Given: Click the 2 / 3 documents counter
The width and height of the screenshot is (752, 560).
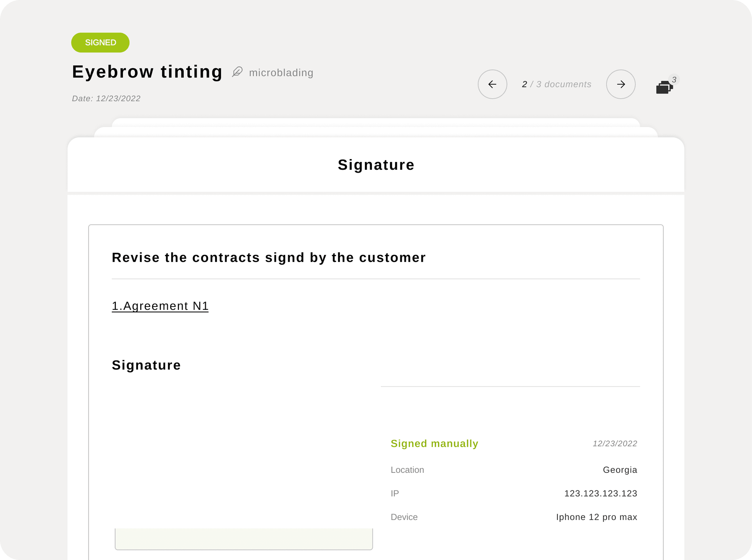Looking at the screenshot, I should (557, 84).
